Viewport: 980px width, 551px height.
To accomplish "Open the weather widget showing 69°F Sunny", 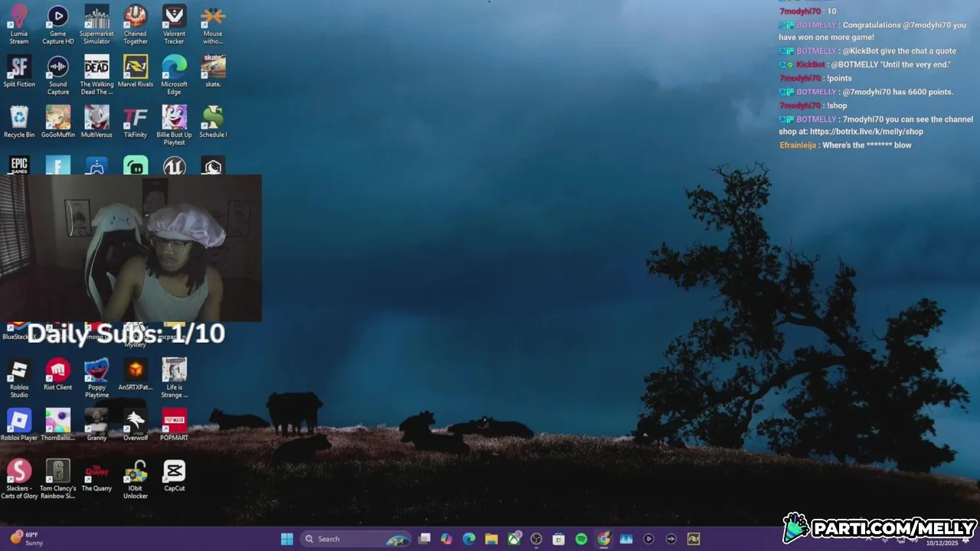I will pos(26,539).
